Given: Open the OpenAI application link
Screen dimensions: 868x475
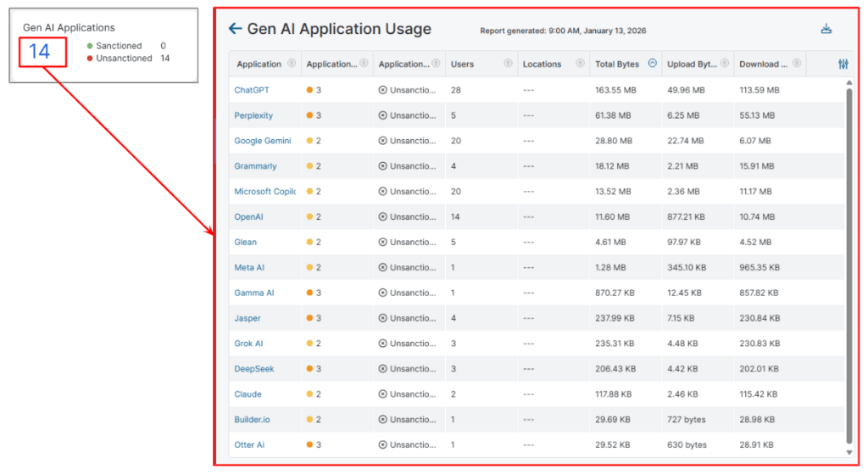Looking at the screenshot, I should (248, 216).
